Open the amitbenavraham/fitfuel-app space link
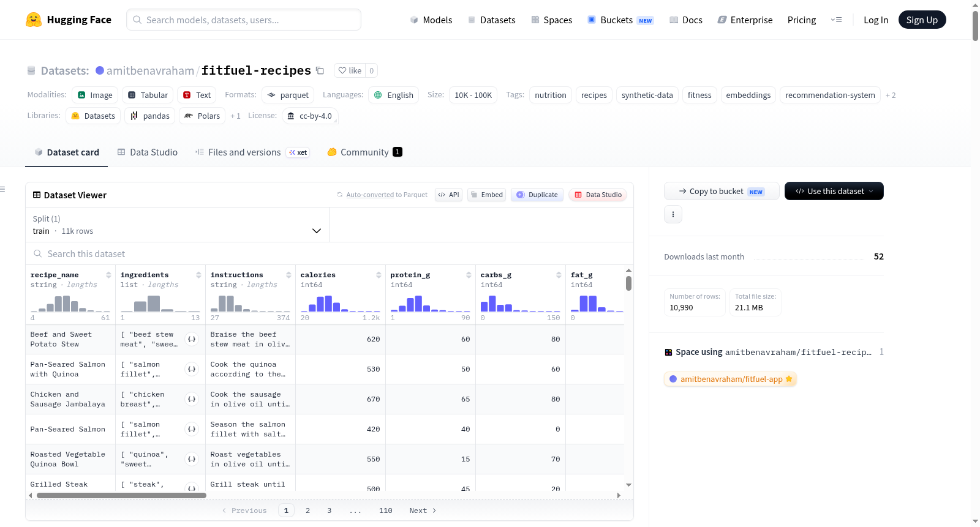Image resolution: width=980 pixels, height=527 pixels. point(730,379)
